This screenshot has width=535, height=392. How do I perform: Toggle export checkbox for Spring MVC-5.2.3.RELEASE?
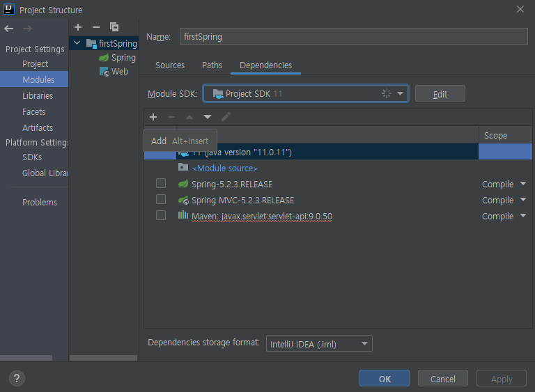[161, 200]
